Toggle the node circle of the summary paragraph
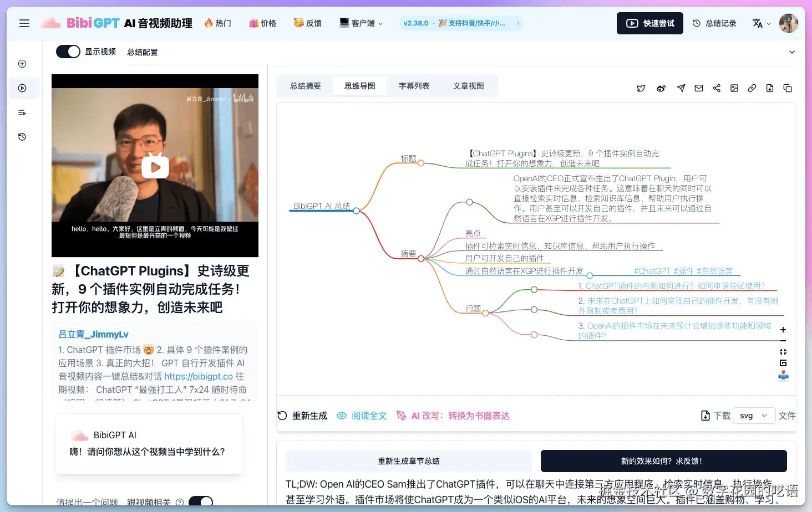The height and width of the screenshot is (512, 812). 469,202
